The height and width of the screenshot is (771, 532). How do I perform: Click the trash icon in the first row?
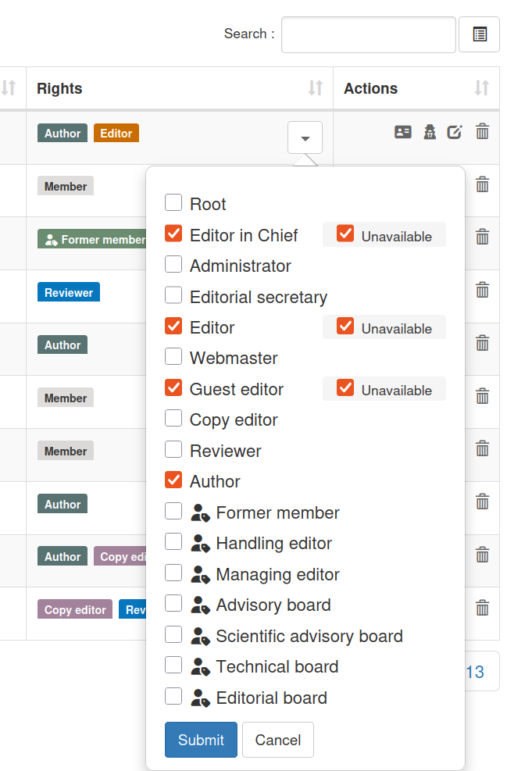pos(482,132)
